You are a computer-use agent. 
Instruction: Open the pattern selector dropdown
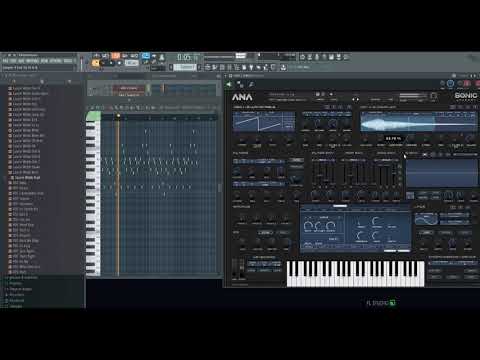click(186, 67)
